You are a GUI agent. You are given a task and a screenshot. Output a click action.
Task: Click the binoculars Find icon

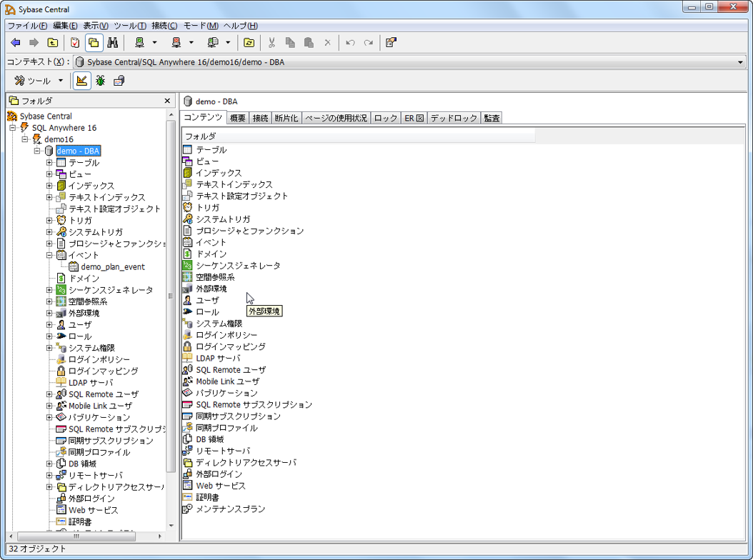114,42
